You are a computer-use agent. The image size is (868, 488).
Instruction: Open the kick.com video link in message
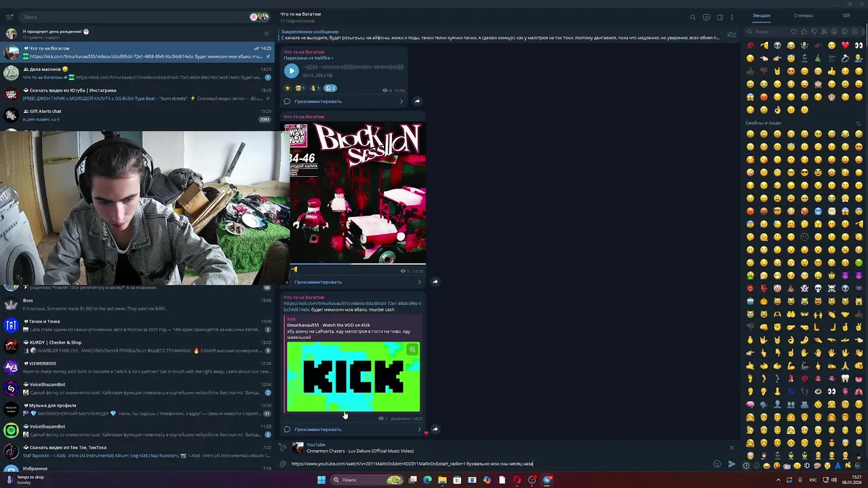click(352, 306)
